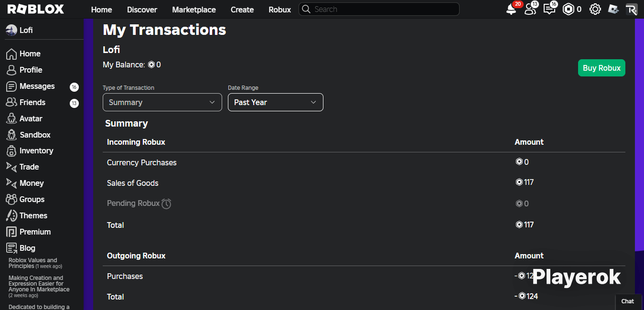Expand the Type of Transaction Summary dropdown
Viewport: 644px width, 310px height.
pyautogui.click(x=162, y=102)
